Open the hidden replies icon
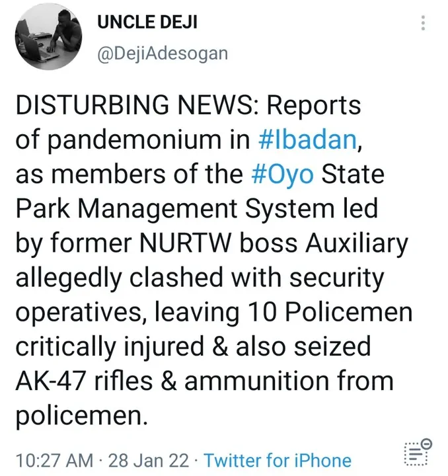448x476 pixels. (417, 454)
